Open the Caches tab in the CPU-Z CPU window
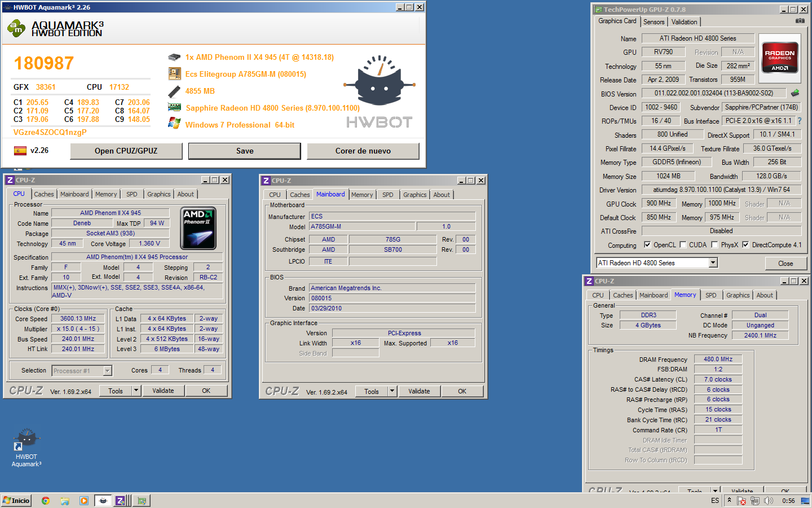This screenshot has width=812, height=508. coord(44,194)
